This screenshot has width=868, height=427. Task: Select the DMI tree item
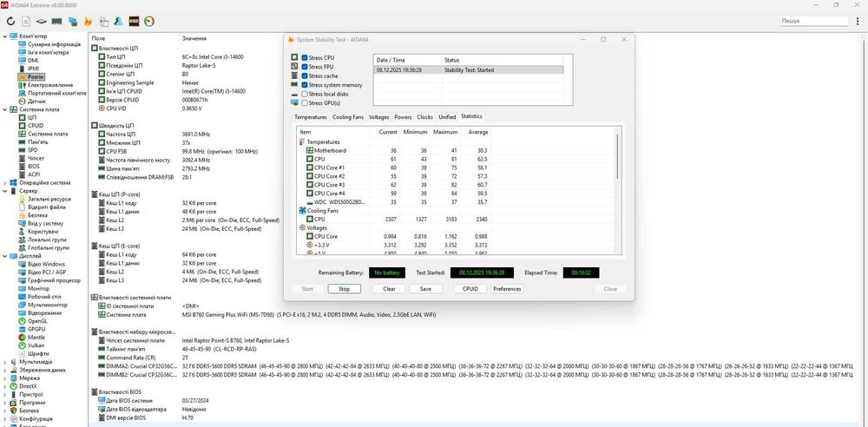pyautogui.click(x=33, y=61)
